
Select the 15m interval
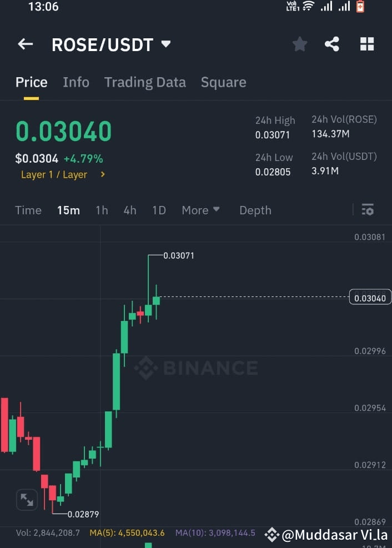[68, 210]
